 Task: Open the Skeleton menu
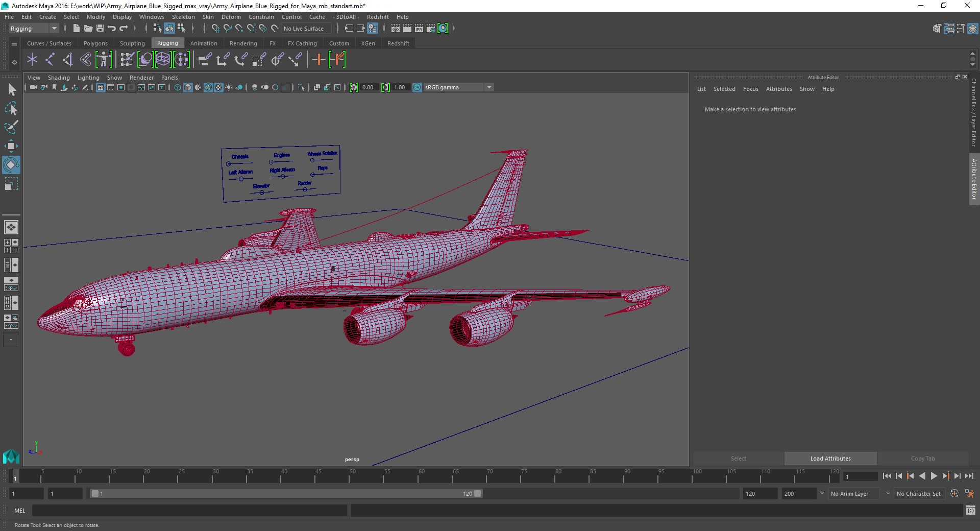183,17
